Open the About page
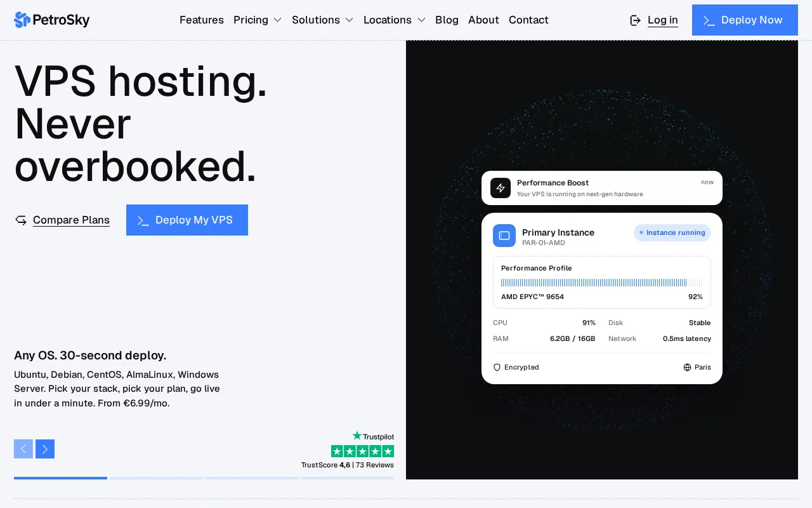 coord(483,20)
